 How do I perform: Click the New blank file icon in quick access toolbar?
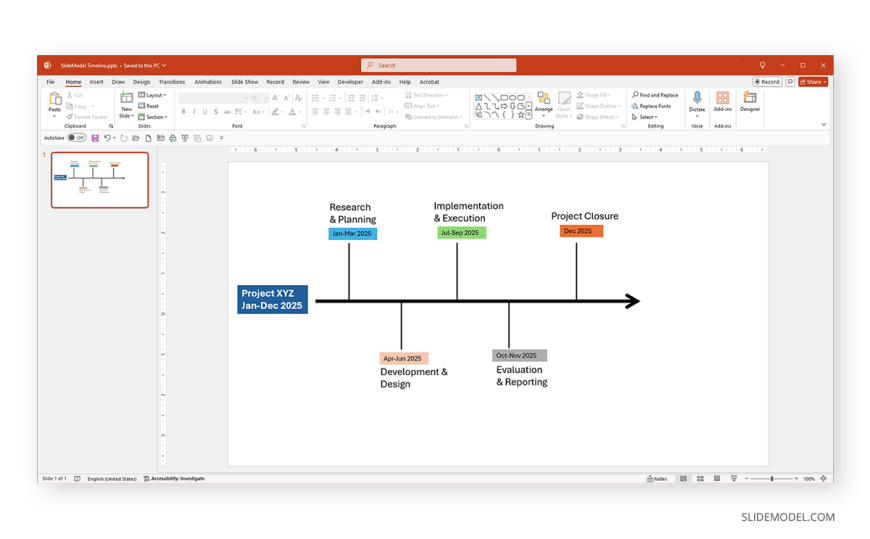(148, 138)
